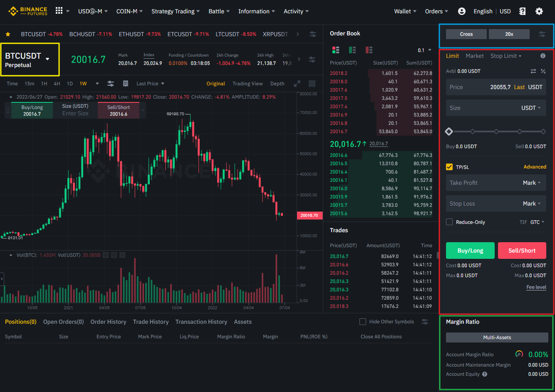Show both bids and asks order book view
The height and width of the screenshot is (392, 555).
[x=336, y=50]
